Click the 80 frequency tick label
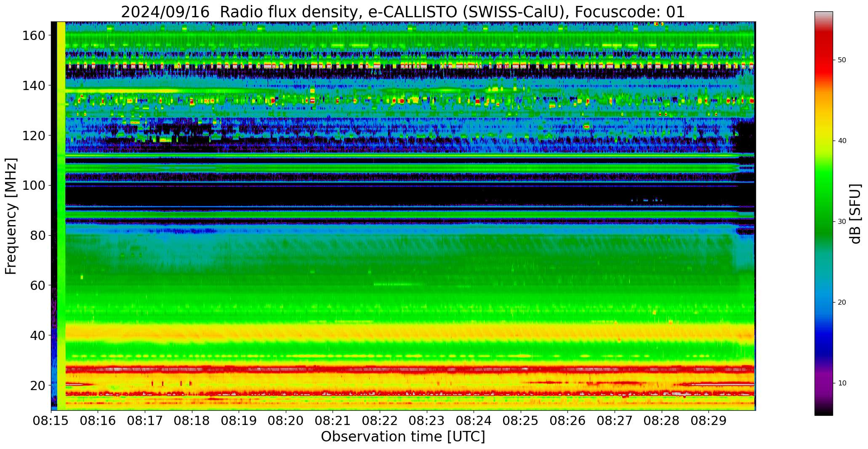Screen dimensions: 868x449 coord(37,235)
